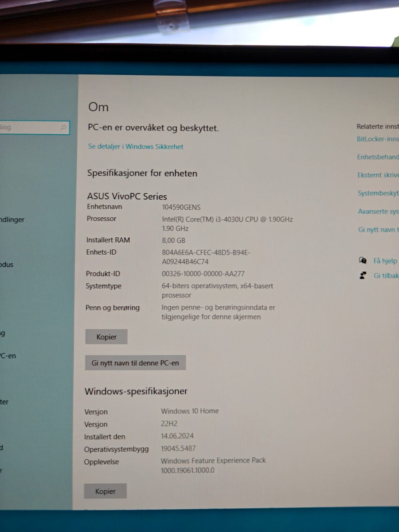
Task: Click the search magnifier icon in settings sidebar
Action: tap(63, 128)
